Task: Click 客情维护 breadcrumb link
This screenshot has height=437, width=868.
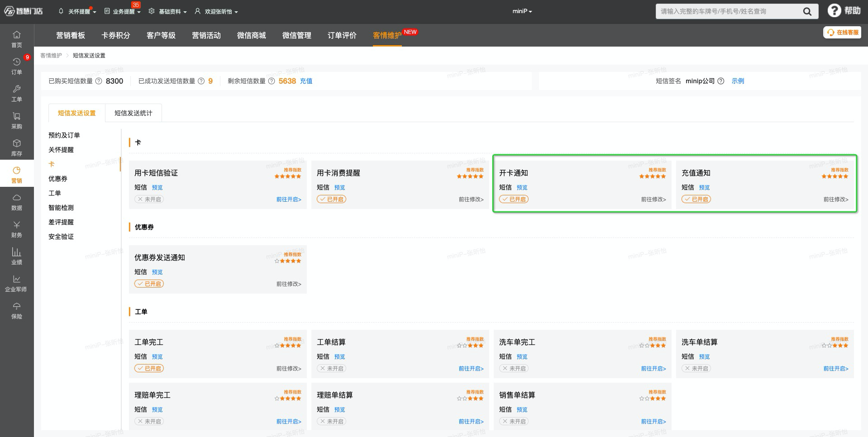Action: tap(51, 55)
